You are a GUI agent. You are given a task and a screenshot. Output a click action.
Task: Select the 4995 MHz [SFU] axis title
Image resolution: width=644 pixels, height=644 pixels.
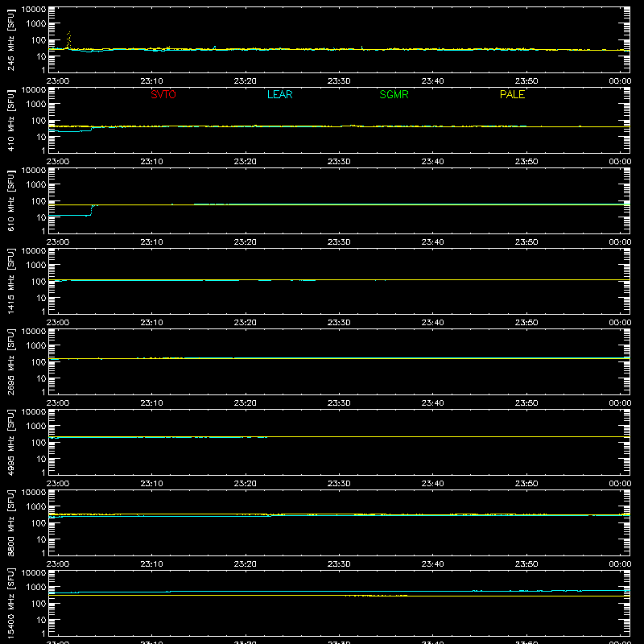click(10, 442)
